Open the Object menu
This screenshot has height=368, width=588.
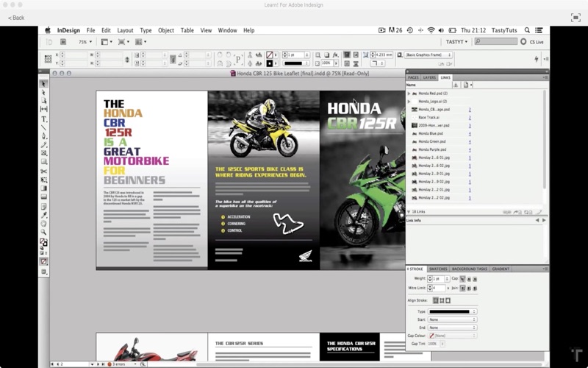166,30
